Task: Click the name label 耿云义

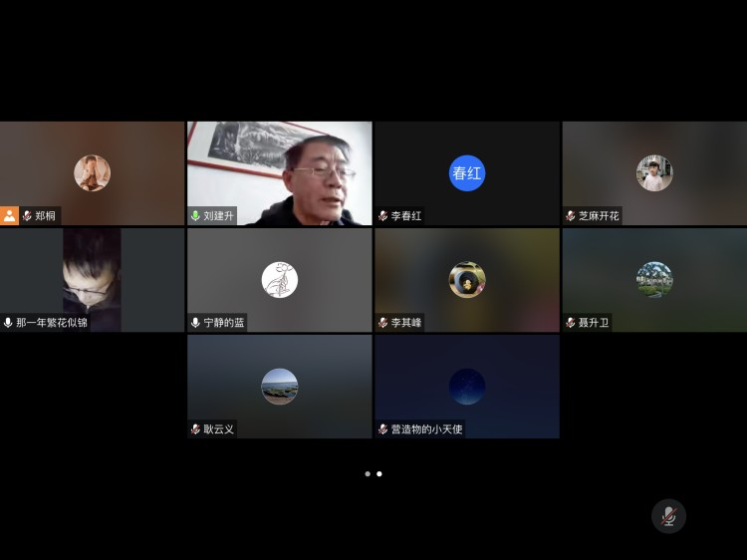Action: 219,429
